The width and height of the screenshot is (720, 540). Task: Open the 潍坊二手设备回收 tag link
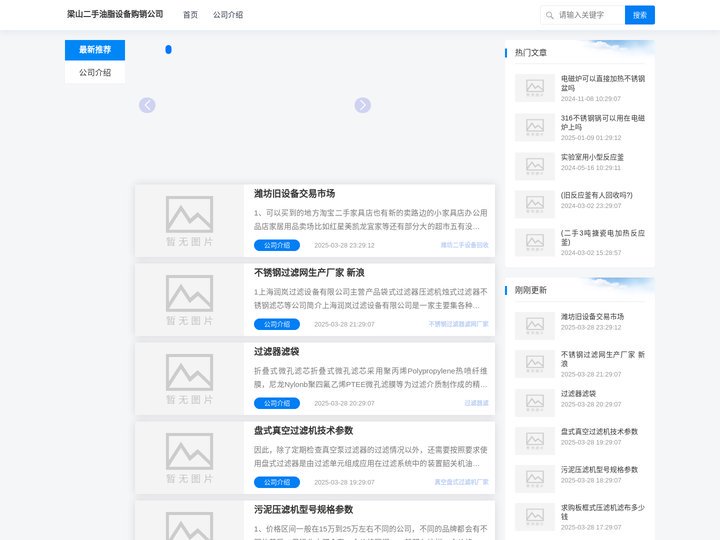tap(464, 245)
